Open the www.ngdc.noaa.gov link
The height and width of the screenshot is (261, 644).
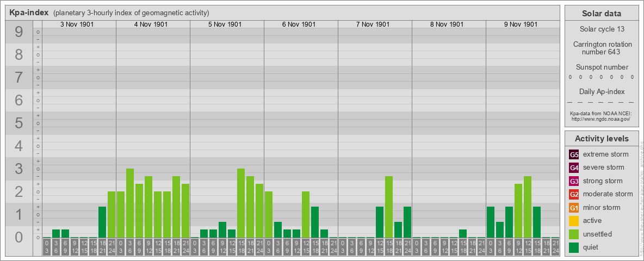[601, 119]
